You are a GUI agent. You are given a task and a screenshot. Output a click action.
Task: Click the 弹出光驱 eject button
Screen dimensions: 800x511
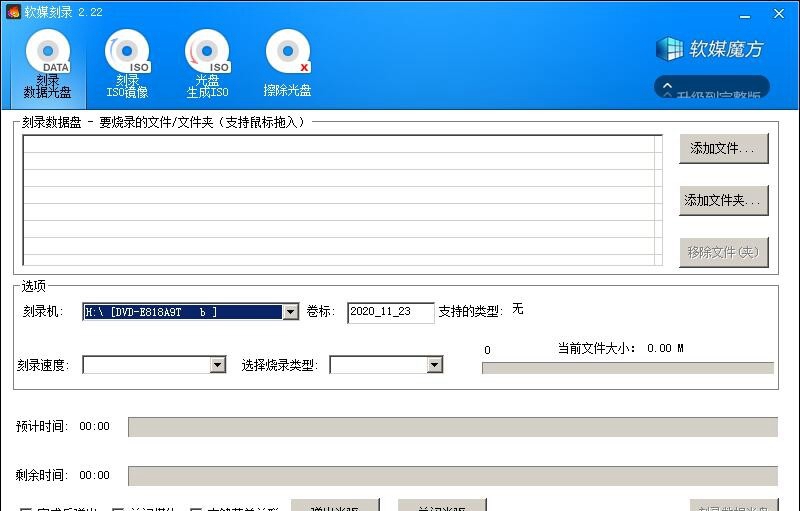pyautogui.click(x=335, y=505)
